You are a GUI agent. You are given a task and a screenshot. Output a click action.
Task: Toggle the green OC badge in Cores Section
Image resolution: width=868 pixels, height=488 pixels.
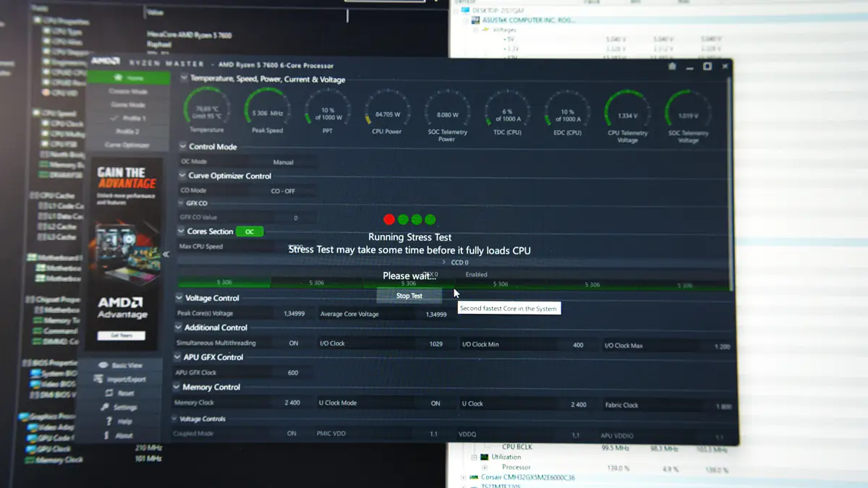coord(250,231)
